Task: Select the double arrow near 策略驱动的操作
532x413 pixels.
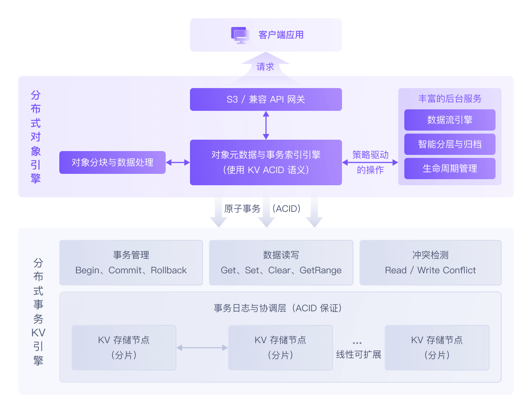Action: 370,162
